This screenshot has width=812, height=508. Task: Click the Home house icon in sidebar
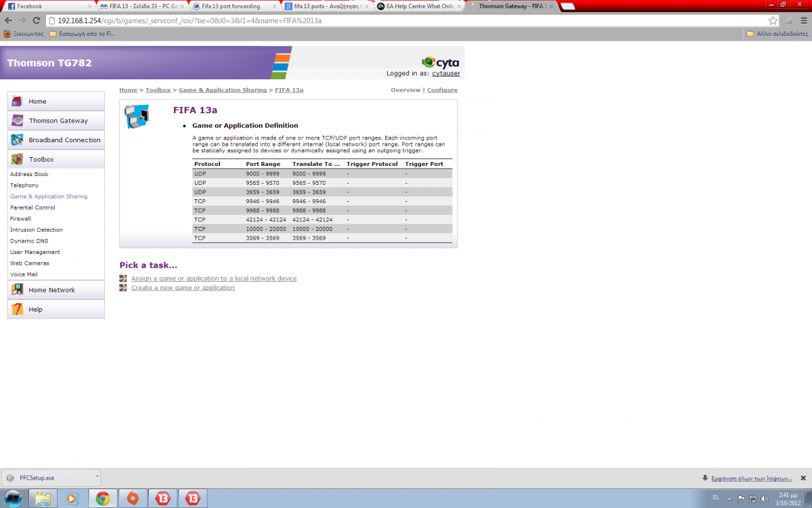[18, 102]
